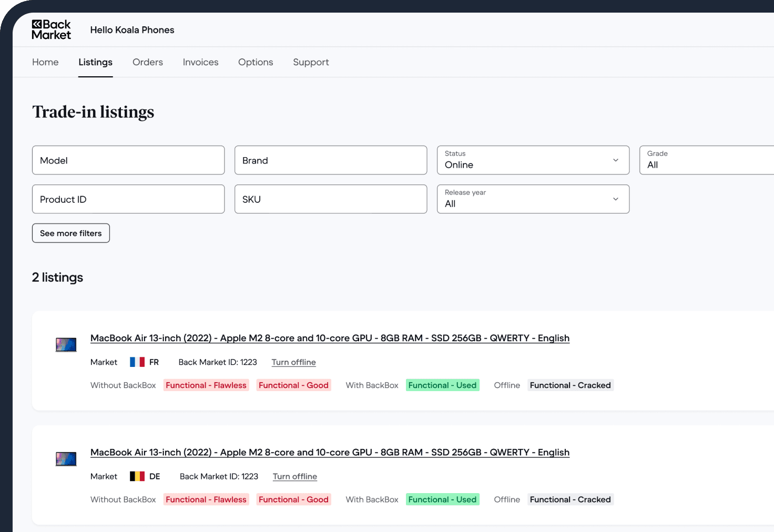This screenshot has width=774, height=532.
Task: Open the Grade dropdown
Action: click(x=707, y=160)
